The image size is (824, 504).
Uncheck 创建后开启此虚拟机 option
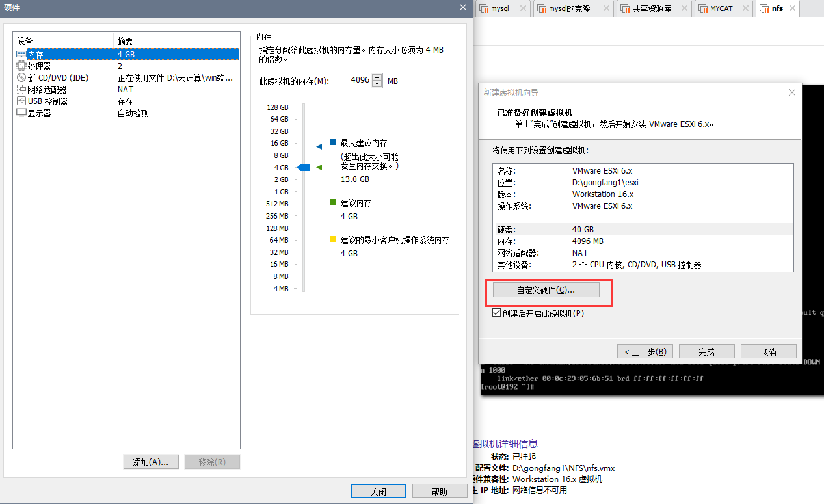click(x=496, y=312)
